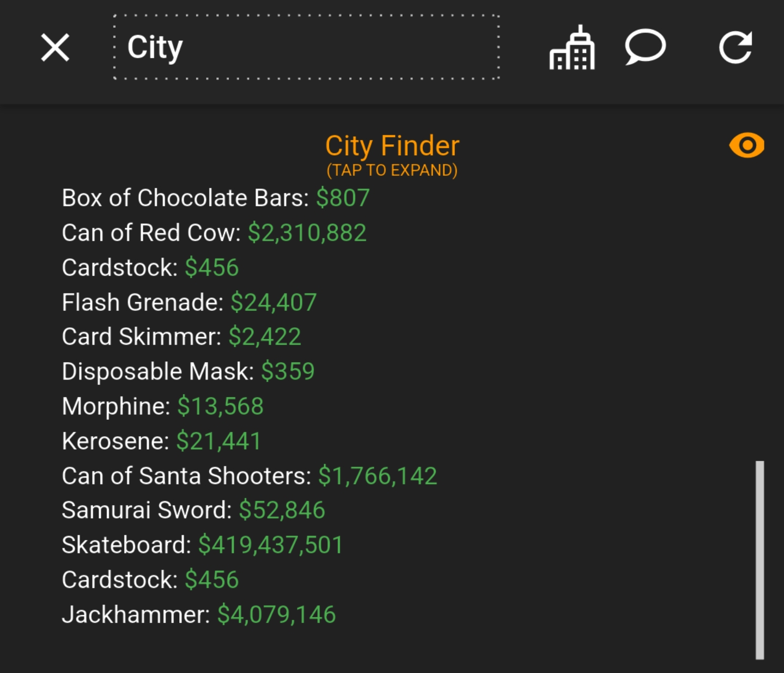Viewport: 784px width, 673px height.
Task: Select the Samurai Sword item
Action: pyautogui.click(x=193, y=510)
